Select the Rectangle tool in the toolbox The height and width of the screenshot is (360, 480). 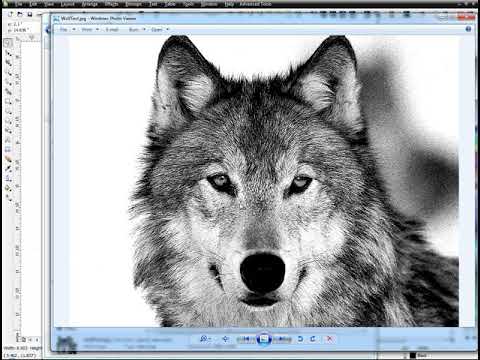point(8,101)
